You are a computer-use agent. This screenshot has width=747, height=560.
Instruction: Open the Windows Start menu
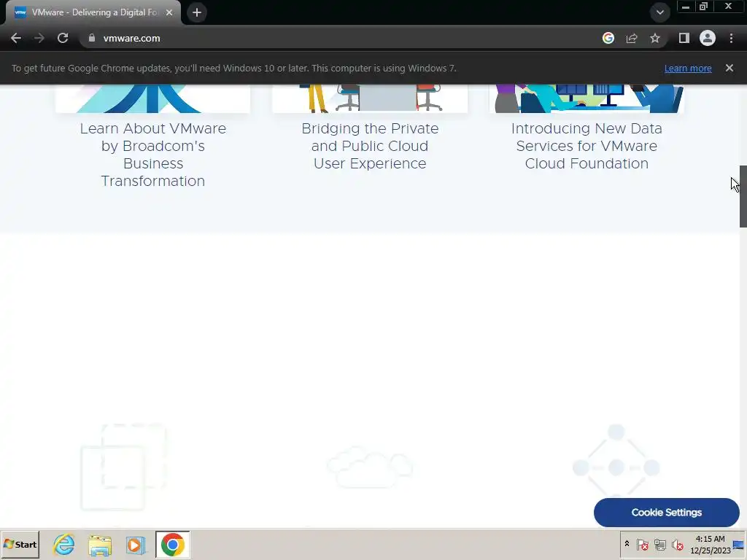(x=20, y=544)
